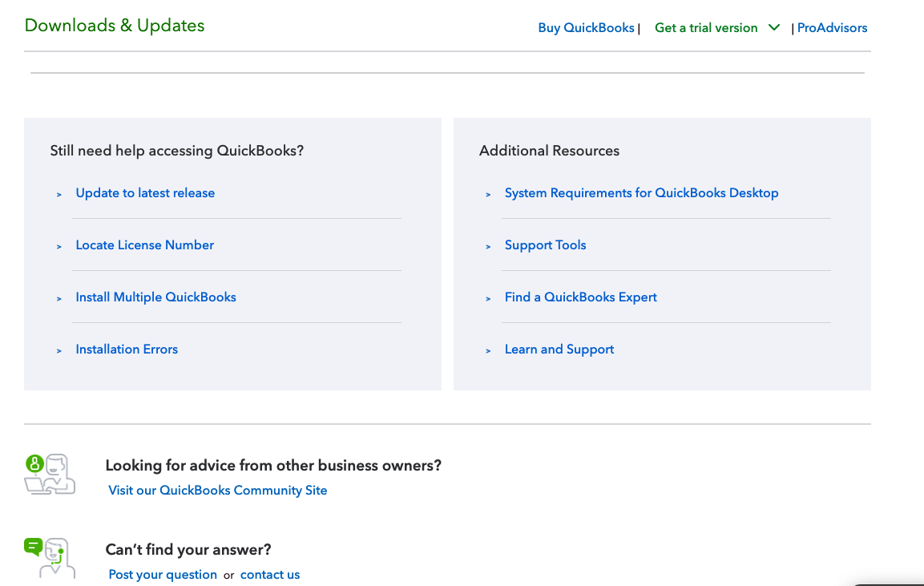Click the community advice people icon
924x586 pixels.
tap(50, 474)
